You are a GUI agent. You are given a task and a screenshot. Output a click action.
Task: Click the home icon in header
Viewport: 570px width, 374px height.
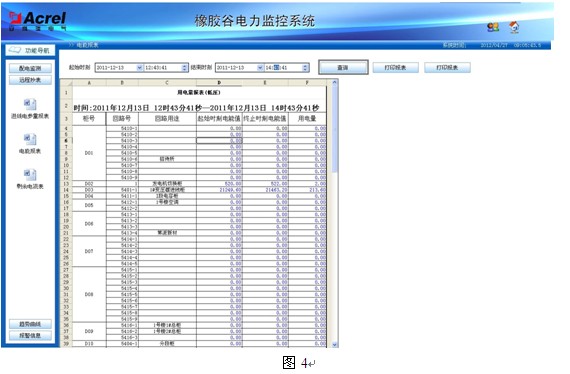[514, 27]
